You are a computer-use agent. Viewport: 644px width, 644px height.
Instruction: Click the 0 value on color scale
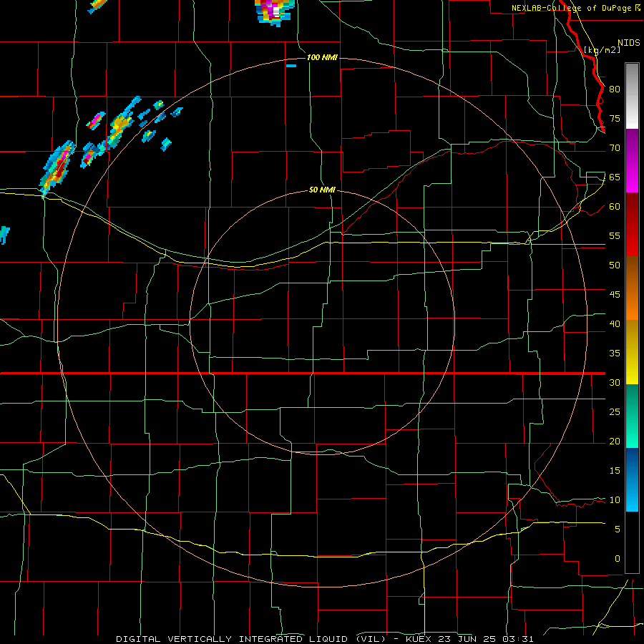coord(618,559)
